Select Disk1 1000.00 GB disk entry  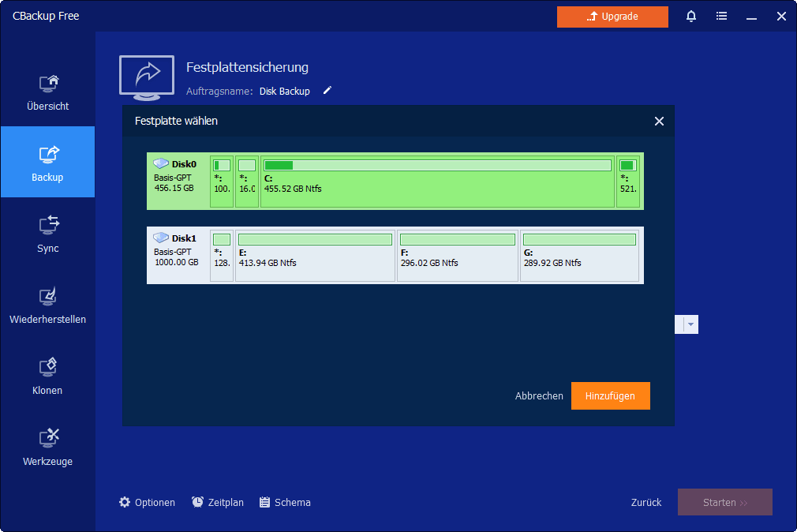pos(178,254)
